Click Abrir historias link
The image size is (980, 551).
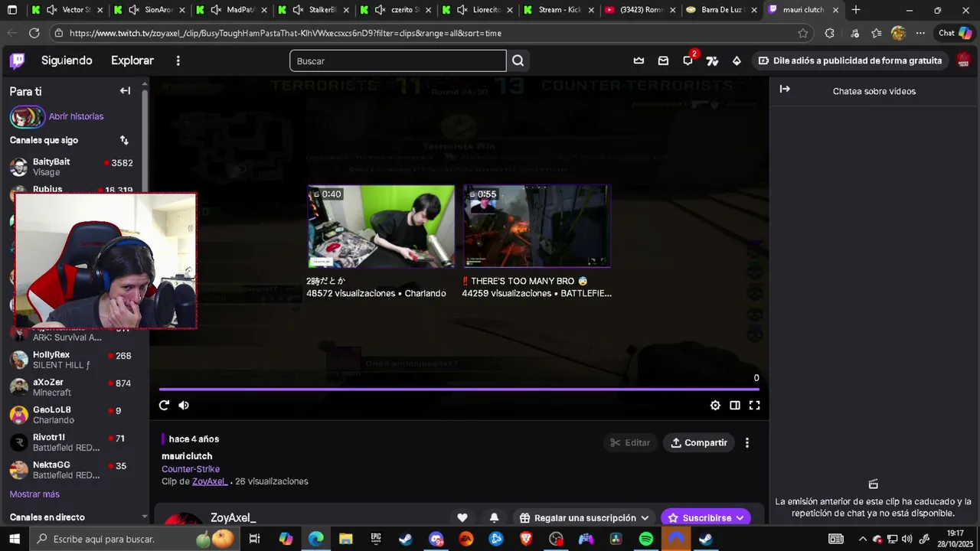[76, 116]
